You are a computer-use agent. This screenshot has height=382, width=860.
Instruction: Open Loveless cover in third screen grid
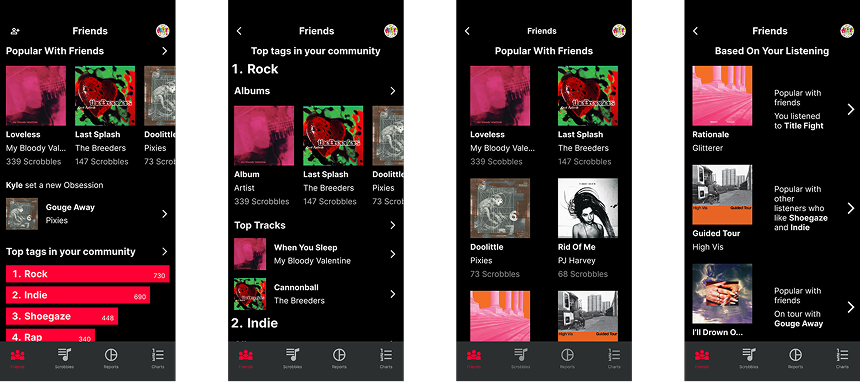pyautogui.click(x=500, y=96)
